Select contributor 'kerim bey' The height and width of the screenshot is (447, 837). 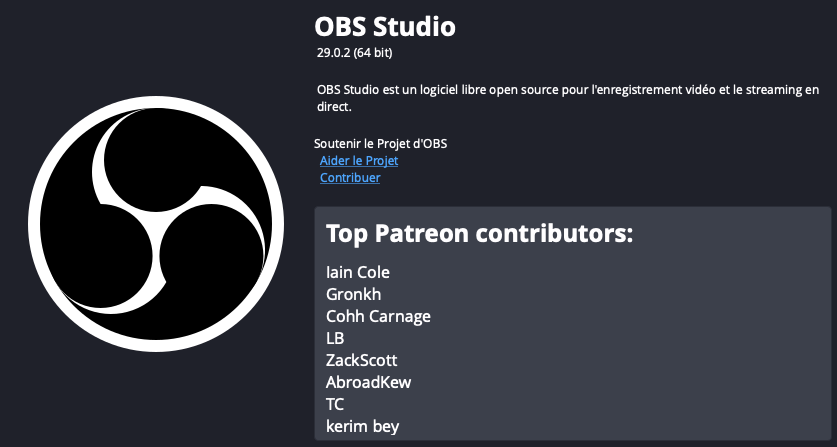click(362, 427)
